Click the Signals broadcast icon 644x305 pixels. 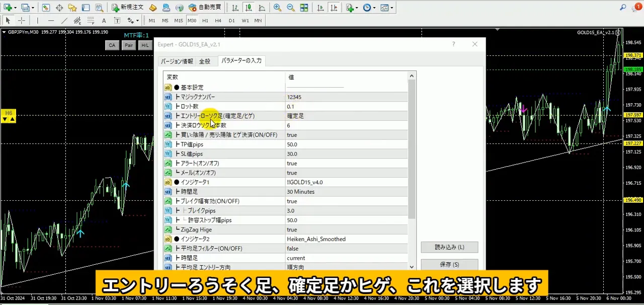pyautogui.click(x=180, y=8)
